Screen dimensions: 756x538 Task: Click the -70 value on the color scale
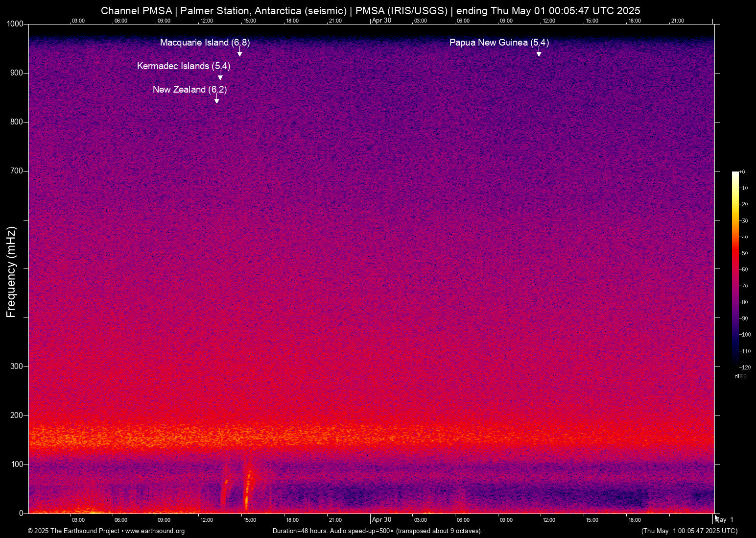(x=744, y=286)
